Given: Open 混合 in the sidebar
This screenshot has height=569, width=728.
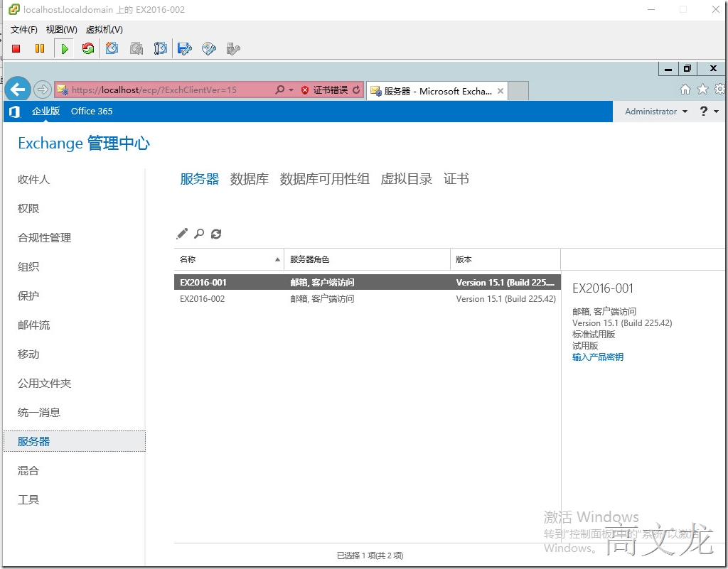Looking at the screenshot, I should (x=28, y=471).
